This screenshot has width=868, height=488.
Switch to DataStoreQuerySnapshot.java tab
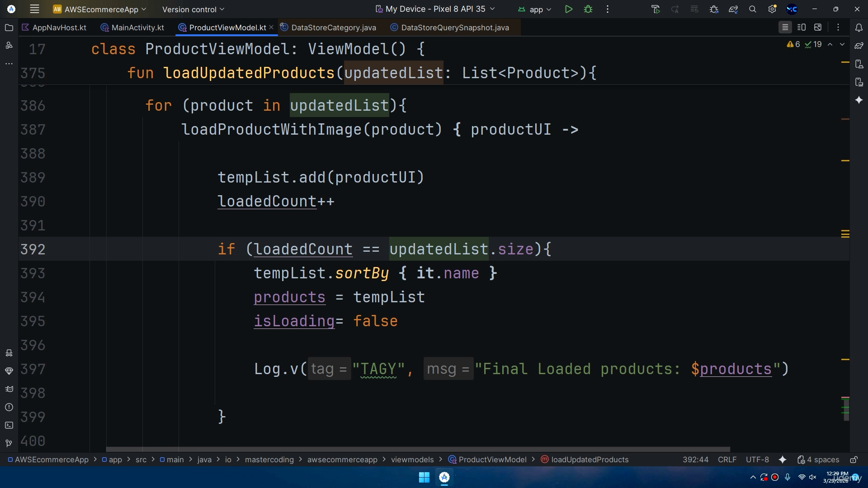coord(449,28)
